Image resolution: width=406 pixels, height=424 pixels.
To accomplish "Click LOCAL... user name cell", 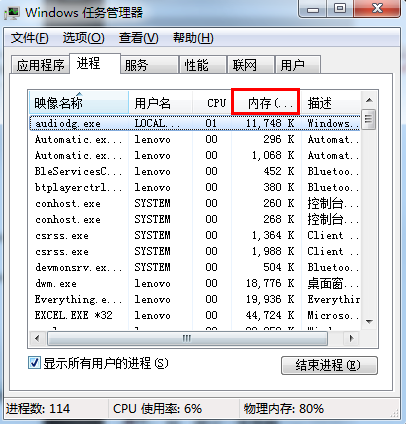I will (x=157, y=123).
